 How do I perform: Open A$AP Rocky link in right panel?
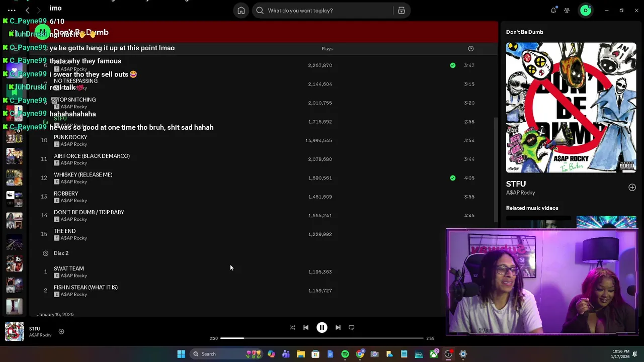tap(521, 193)
